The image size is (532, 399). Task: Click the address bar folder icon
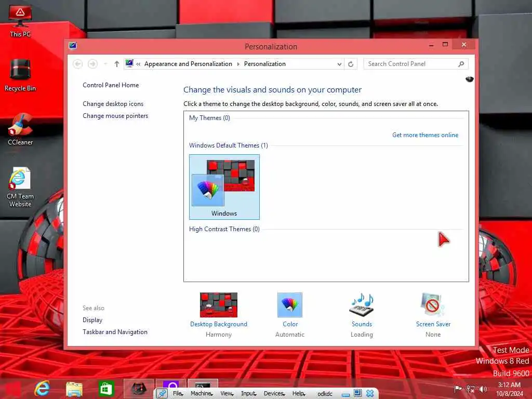[x=129, y=63]
